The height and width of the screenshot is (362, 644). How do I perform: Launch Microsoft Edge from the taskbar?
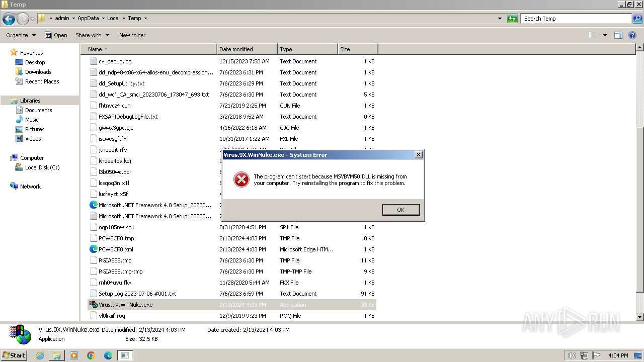tap(108, 355)
